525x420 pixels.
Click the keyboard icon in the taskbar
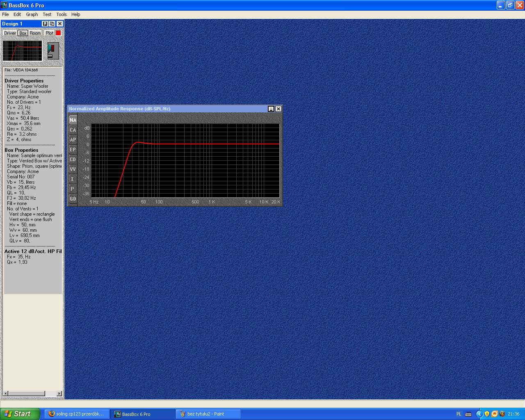(x=468, y=414)
